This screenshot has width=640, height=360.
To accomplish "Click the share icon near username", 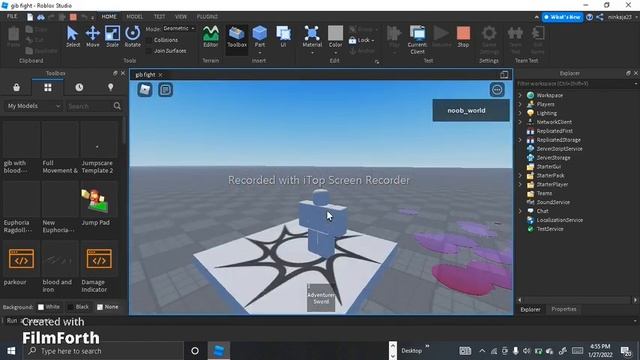I will coord(600,17).
